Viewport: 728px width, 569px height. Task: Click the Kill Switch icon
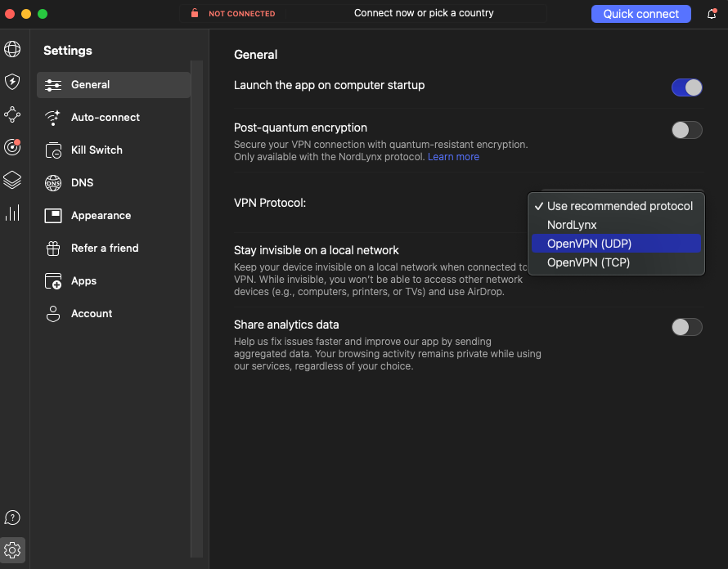click(x=53, y=150)
